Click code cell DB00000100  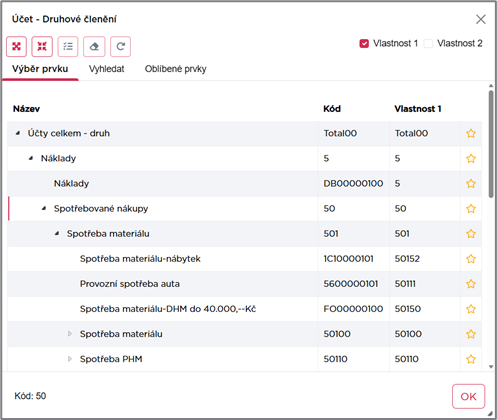353,184
